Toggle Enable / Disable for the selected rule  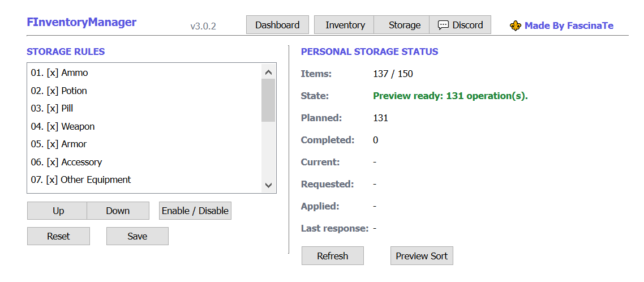[x=195, y=211]
